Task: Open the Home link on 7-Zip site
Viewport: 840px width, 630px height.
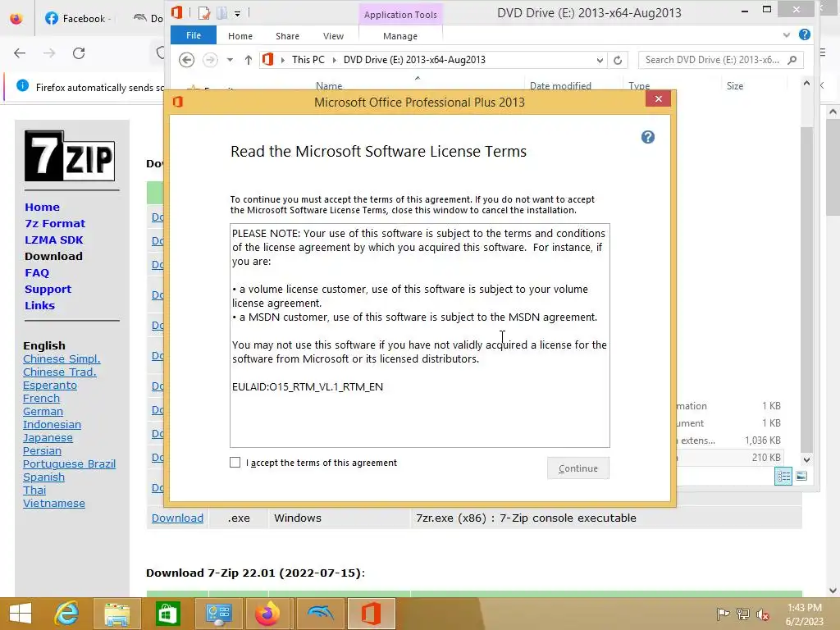Action: (43, 207)
